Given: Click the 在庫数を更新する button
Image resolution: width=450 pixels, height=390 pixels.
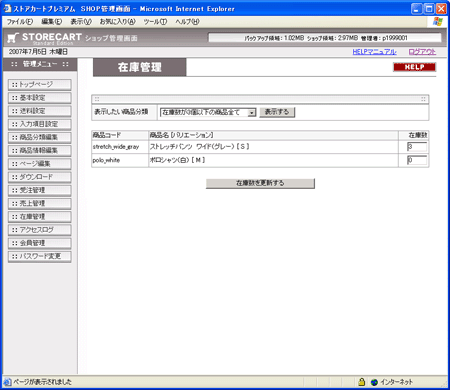Looking at the screenshot, I should click(260, 183).
